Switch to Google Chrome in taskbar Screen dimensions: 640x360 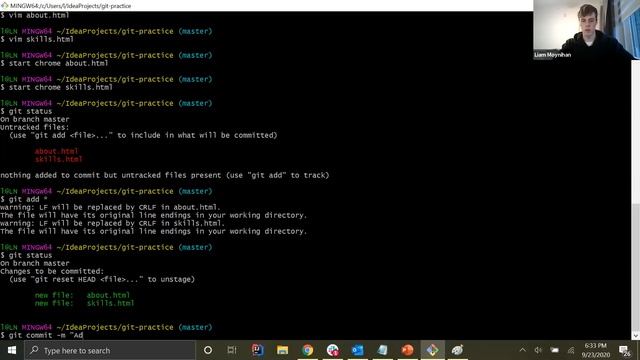click(x=307, y=350)
